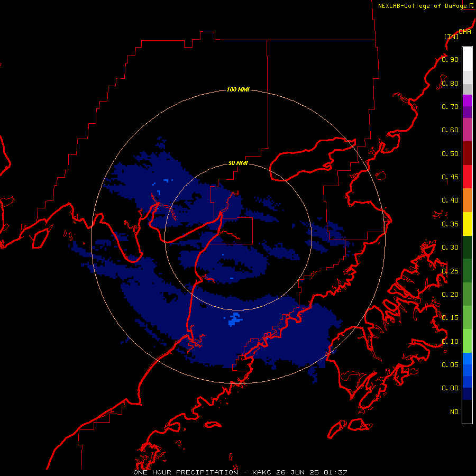Click the 0.50 legend value
476x476 pixels.
point(450,153)
